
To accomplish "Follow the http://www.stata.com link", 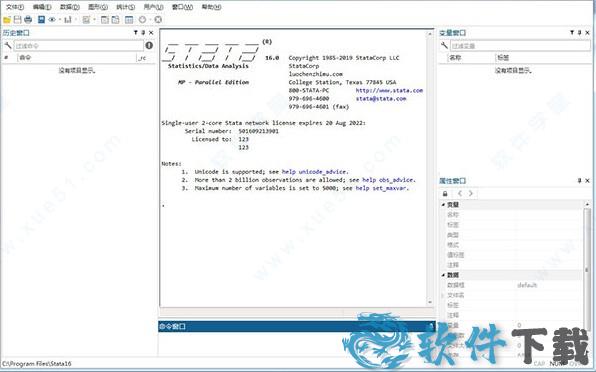I will click(x=389, y=90).
